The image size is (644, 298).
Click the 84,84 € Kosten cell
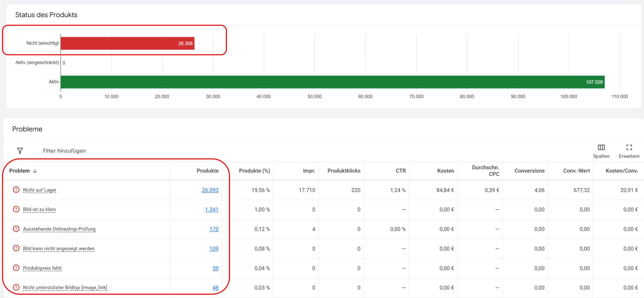coord(445,190)
